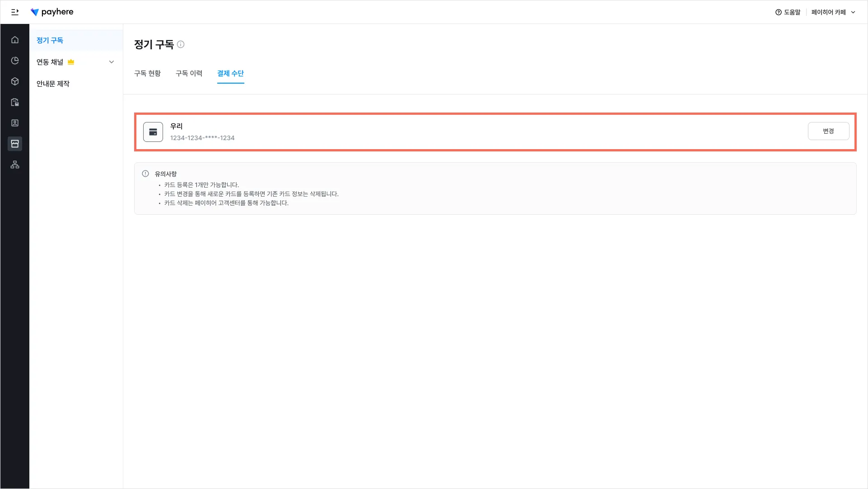Open the home icon in sidebar
Screen dimensions: 868x489
15,40
